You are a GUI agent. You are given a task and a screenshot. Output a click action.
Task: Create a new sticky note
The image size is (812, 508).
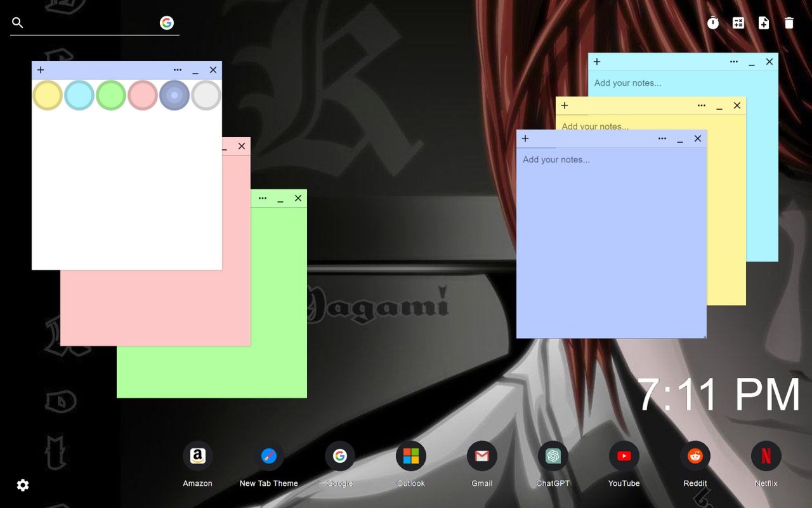click(x=764, y=23)
